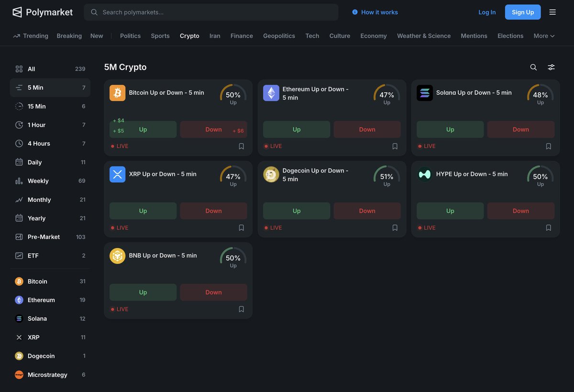Buy Up on XRP 5 min market
Screen dimensions: 574x392
pyautogui.click(x=143, y=211)
